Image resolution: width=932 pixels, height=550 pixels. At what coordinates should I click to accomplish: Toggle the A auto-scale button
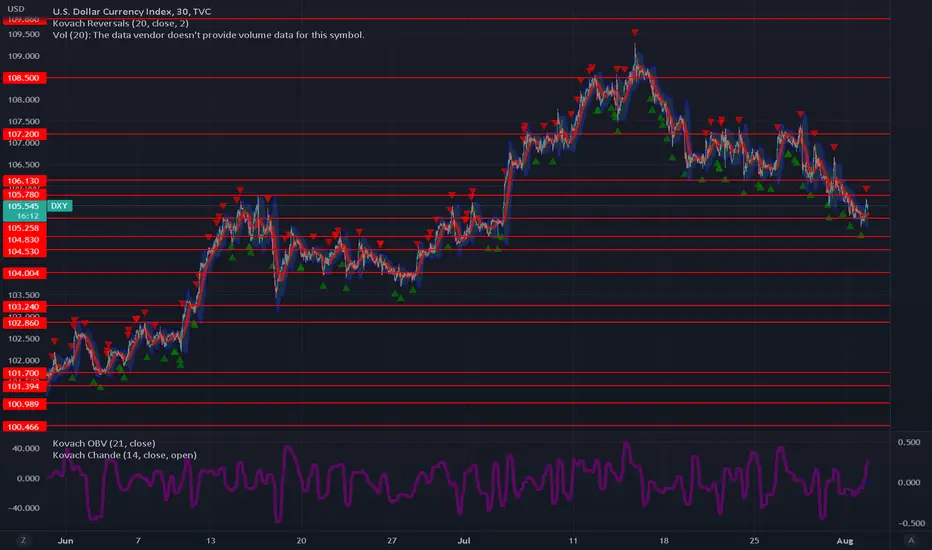[911, 540]
